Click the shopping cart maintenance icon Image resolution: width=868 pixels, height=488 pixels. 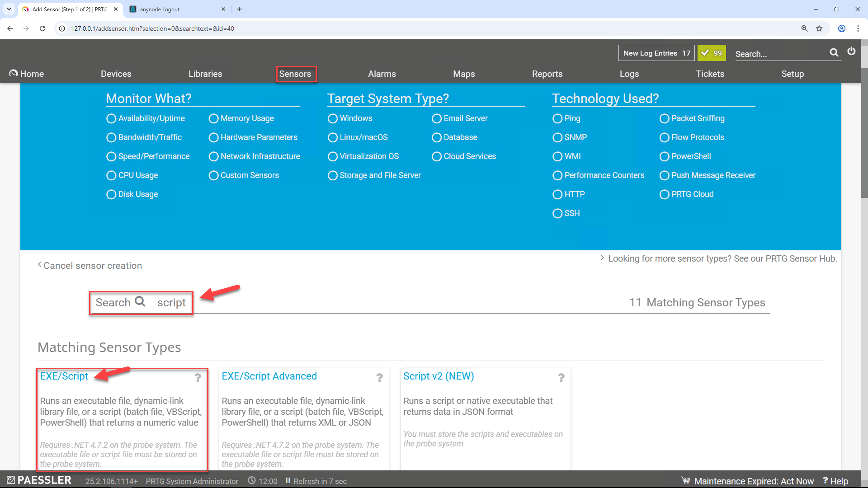pos(685,480)
